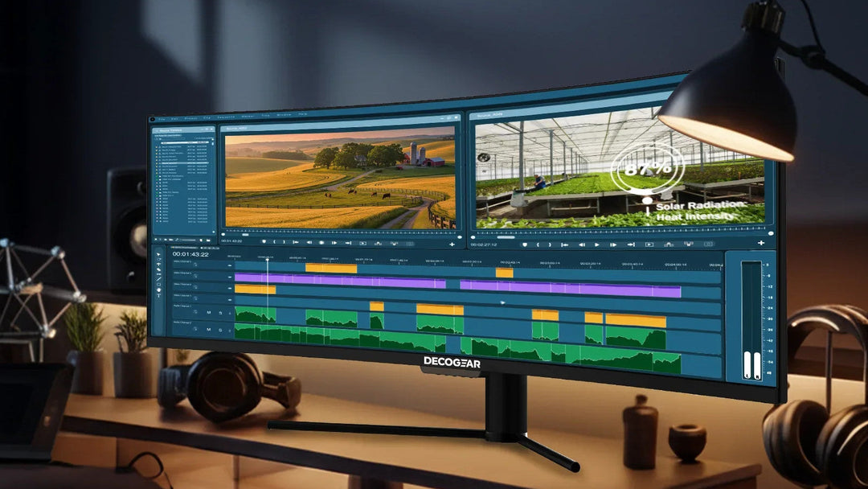Mute the first audio track with the M button

[209, 312]
